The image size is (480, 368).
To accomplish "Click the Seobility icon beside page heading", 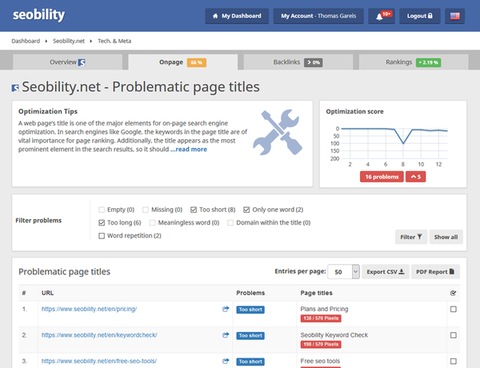I will [x=15, y=88].
